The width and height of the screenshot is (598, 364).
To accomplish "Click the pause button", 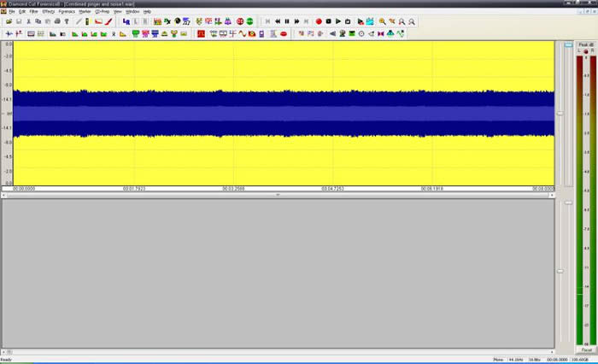I will click(x=287, y=21).
